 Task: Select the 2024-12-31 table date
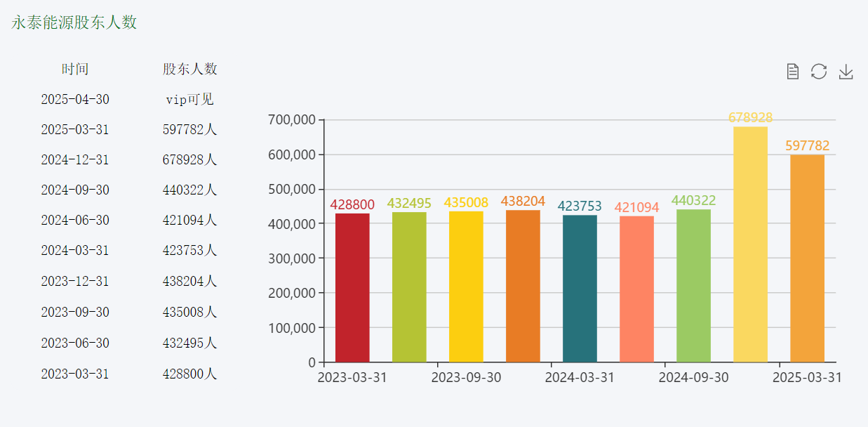coord(75,160)
